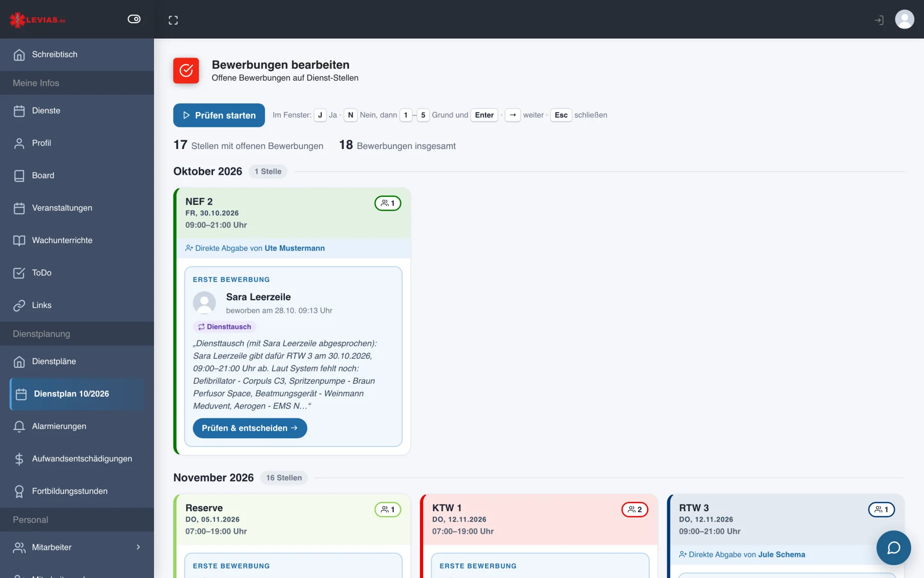The width and height of the screenshot is (924, 578).
Task: Click the Profil person icon
Action: point(19,143)
